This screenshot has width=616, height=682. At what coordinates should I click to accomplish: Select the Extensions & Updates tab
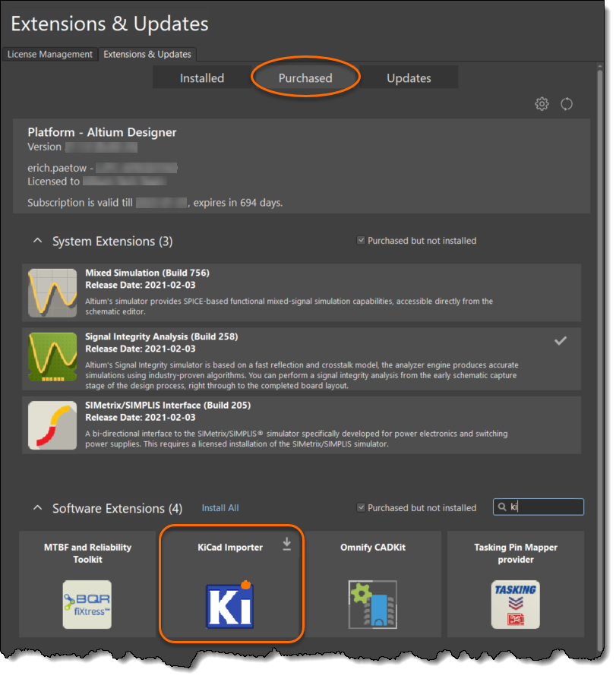[x=147, y=55]
